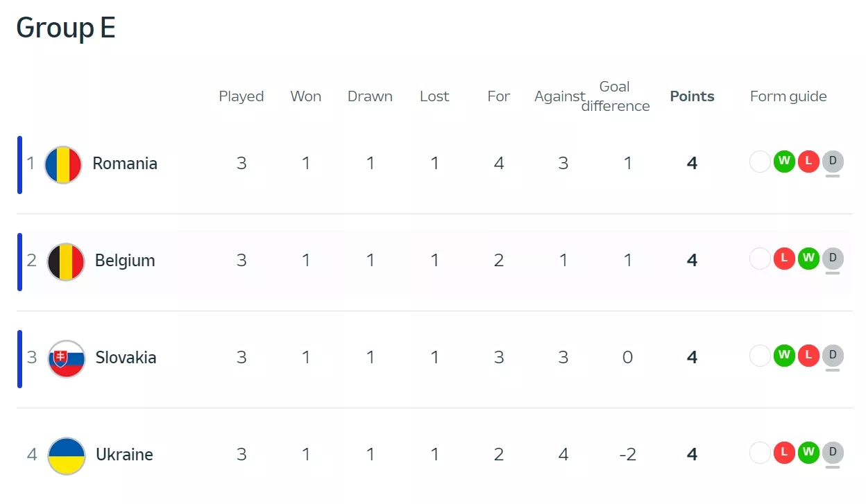
Task: Click Romania's green W form badge
Action: click(x=784, y=162)
